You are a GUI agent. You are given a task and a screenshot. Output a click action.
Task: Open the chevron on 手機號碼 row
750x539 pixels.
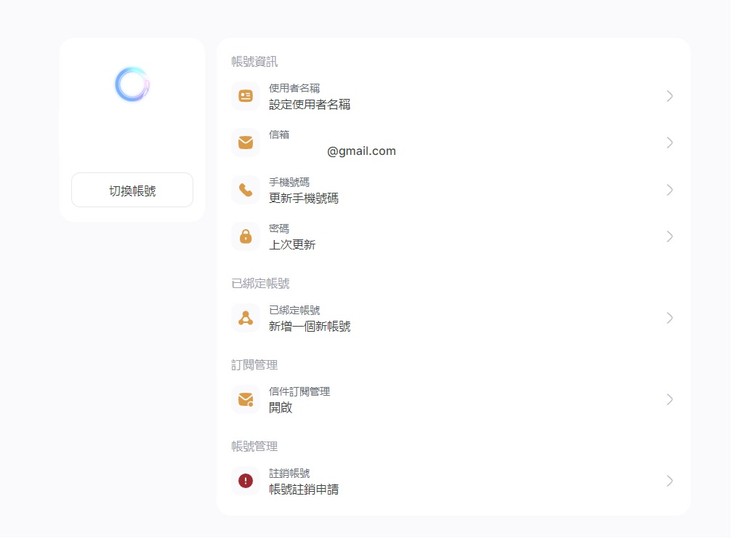(670, 190)
